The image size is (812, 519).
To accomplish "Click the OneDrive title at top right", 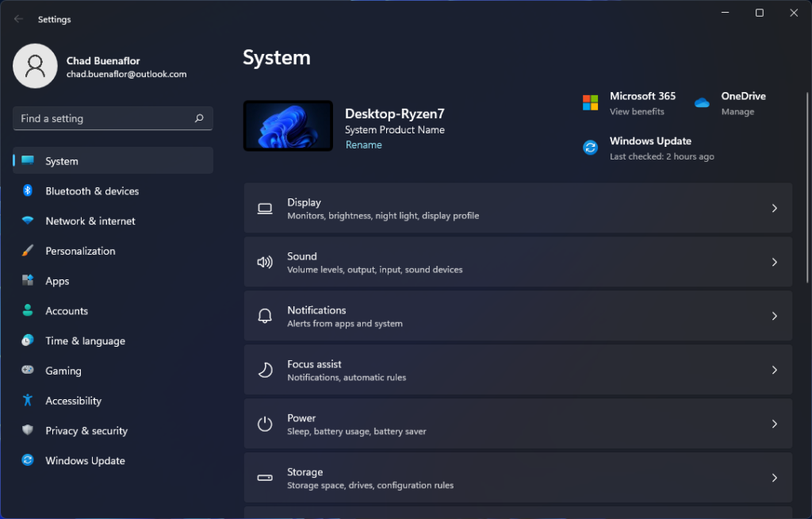I will pyautogui.click(x=743, y=96).
